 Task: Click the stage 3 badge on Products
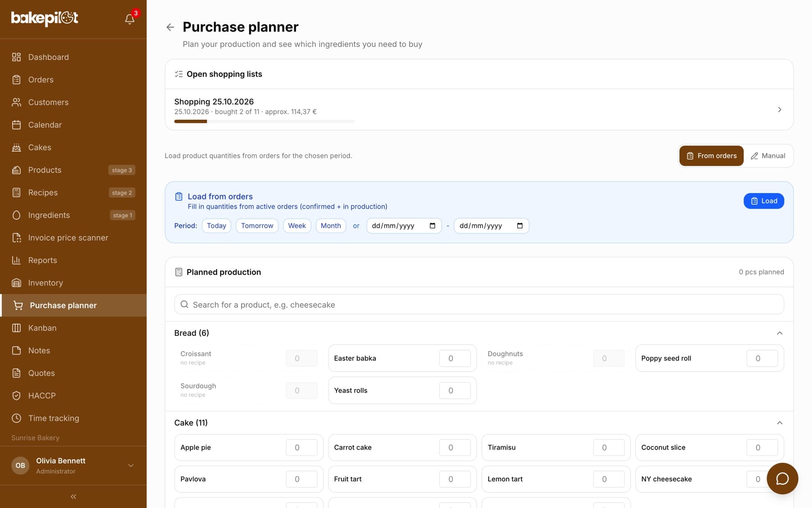[122, 170]
